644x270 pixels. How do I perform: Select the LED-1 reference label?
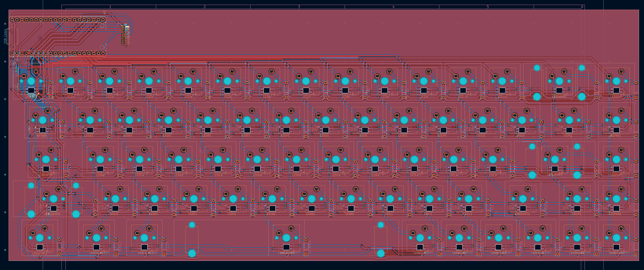tap(463, 96)
